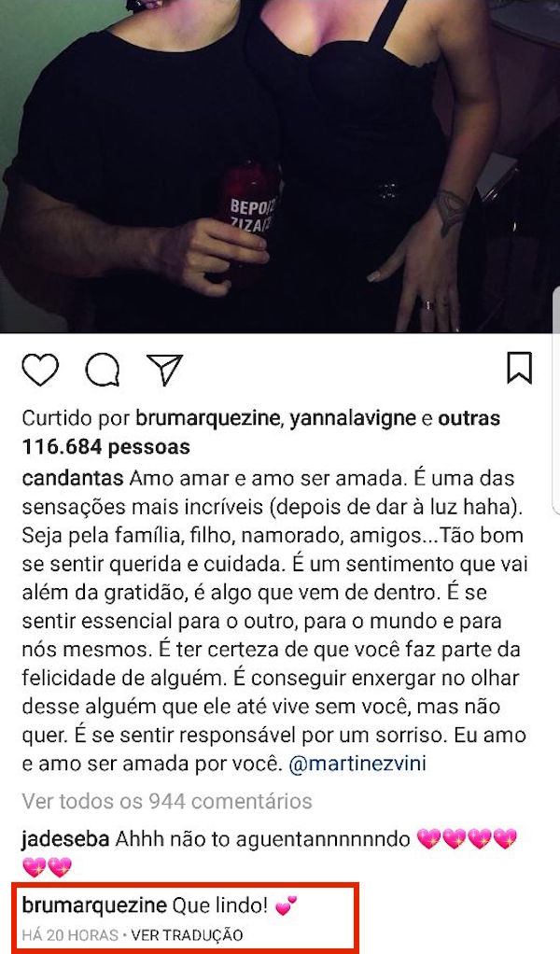Share post with paper plane icon
560x954 pixels.
click(x=165, y=370)
